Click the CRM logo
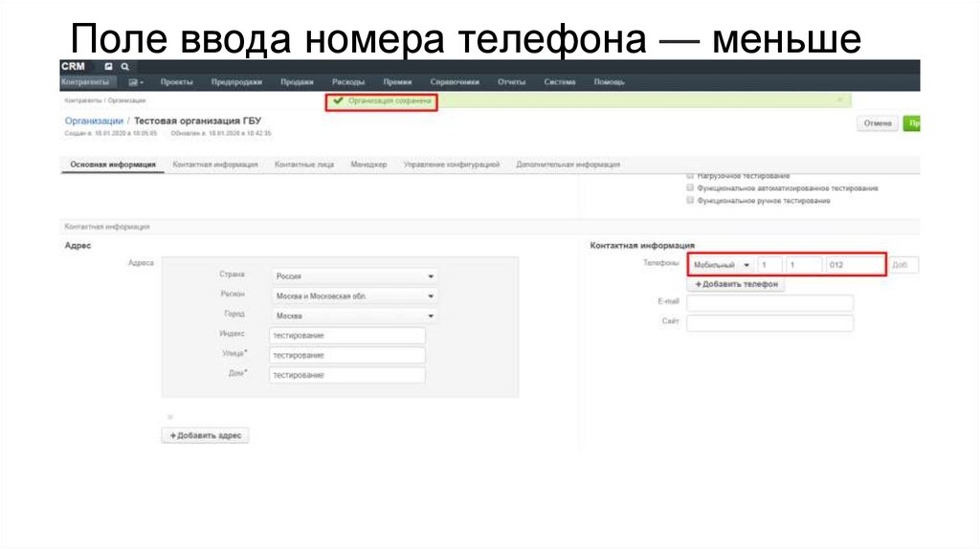The height and width of the screenshot is (549, 980). tap(73, 67)
